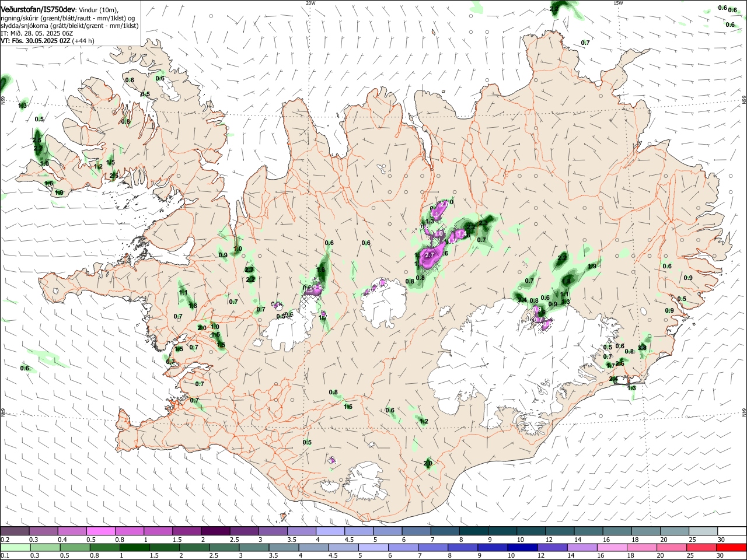
Task: Select the upper legend swatch labeled 14
Action: (589, 531)
